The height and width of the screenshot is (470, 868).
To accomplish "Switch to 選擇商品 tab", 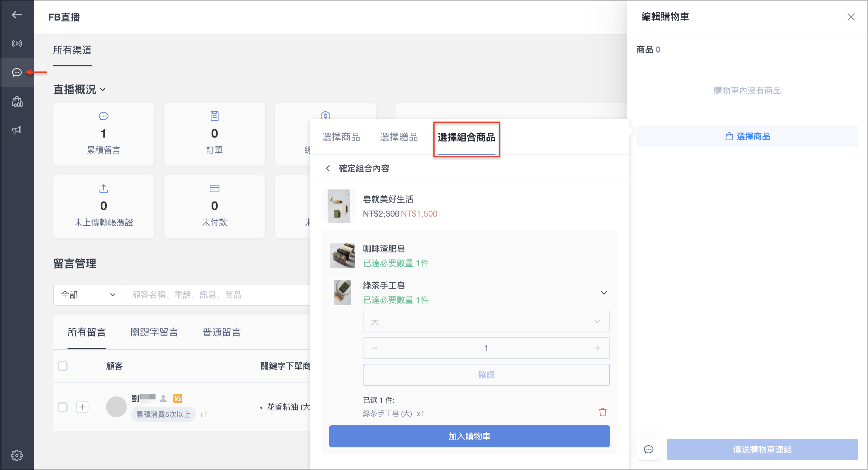I will tap(341, 137).
